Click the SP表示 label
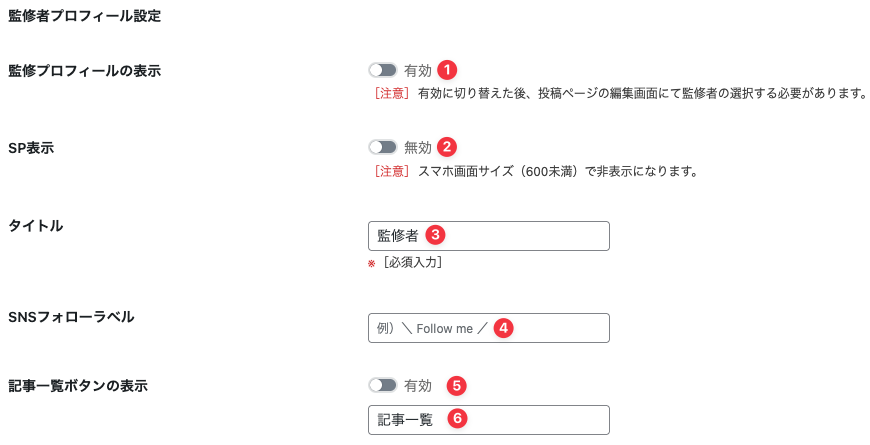 (31, 148)
